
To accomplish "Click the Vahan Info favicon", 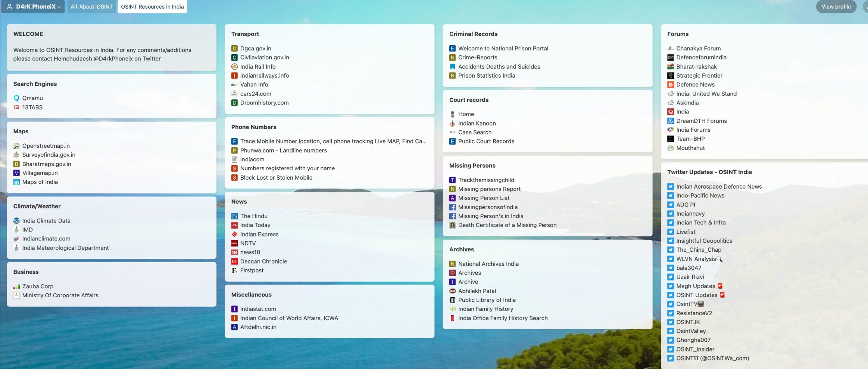I will 234,85.
